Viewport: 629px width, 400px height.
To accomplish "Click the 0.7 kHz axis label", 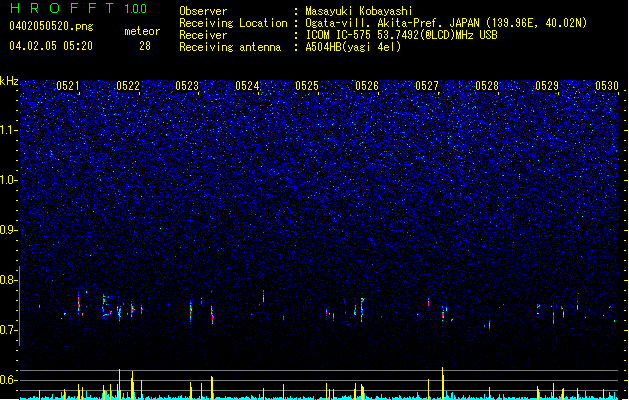I will coord(9,330).
